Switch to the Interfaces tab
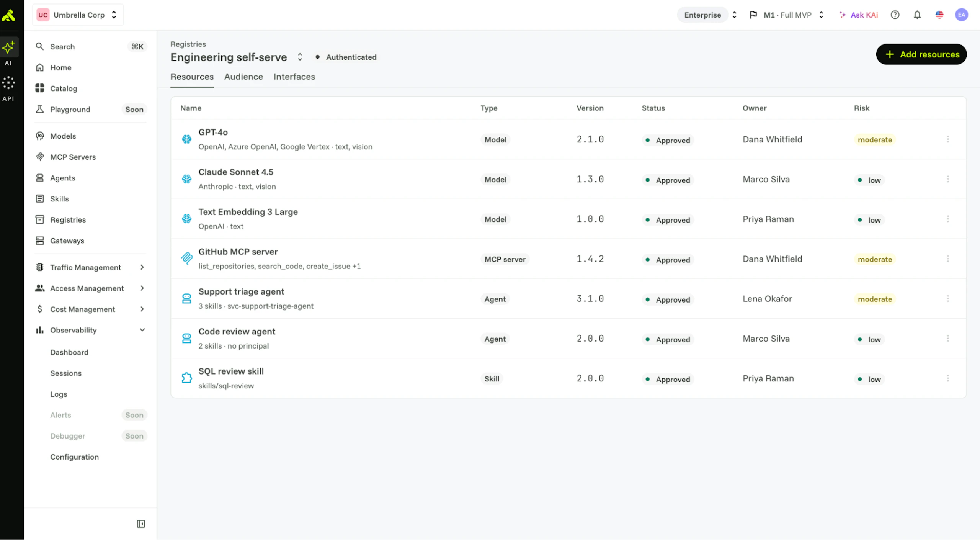980x540 pixels. pos(294,77)
